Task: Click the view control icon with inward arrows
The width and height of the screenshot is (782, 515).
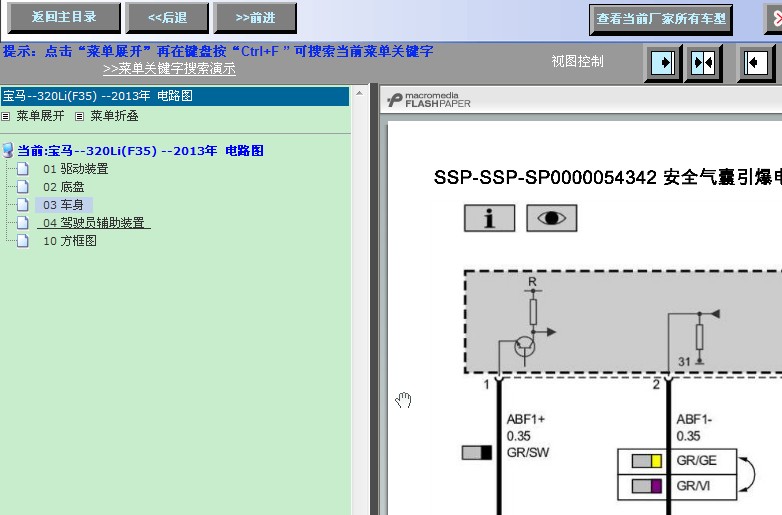Action: pyautogui.click(x=703, y=63)
